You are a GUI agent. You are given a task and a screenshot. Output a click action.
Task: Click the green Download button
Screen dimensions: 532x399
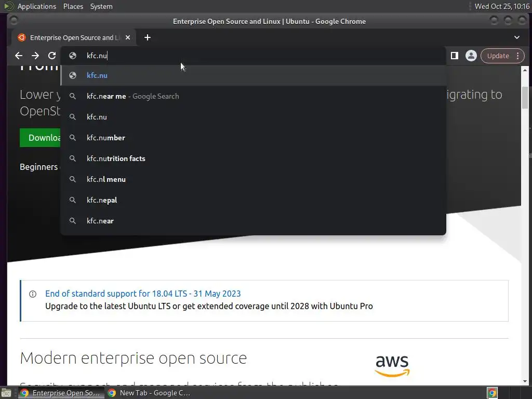click(x=40, y=137)
